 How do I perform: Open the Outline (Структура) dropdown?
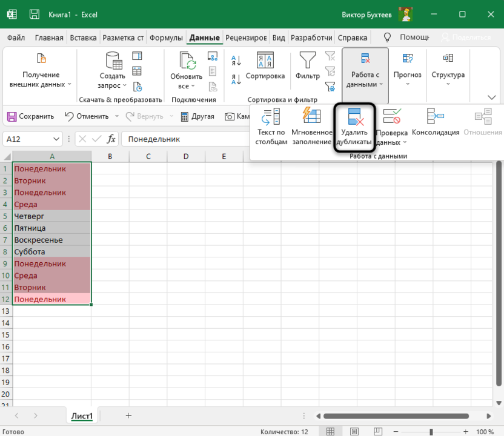click(x=448, y=70)
